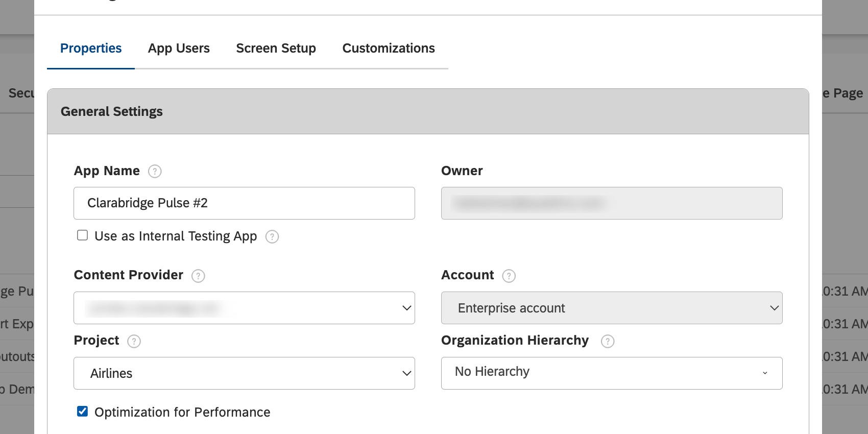868x434 pixels.
Task: Select the Organization Hierarchy label
Action: coord(515,341)
